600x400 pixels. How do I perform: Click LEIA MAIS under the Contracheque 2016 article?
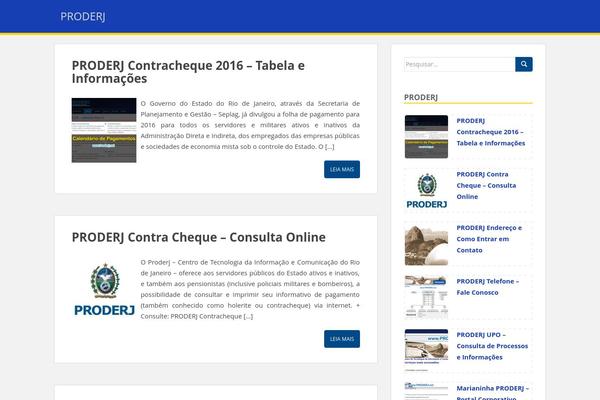342,169
